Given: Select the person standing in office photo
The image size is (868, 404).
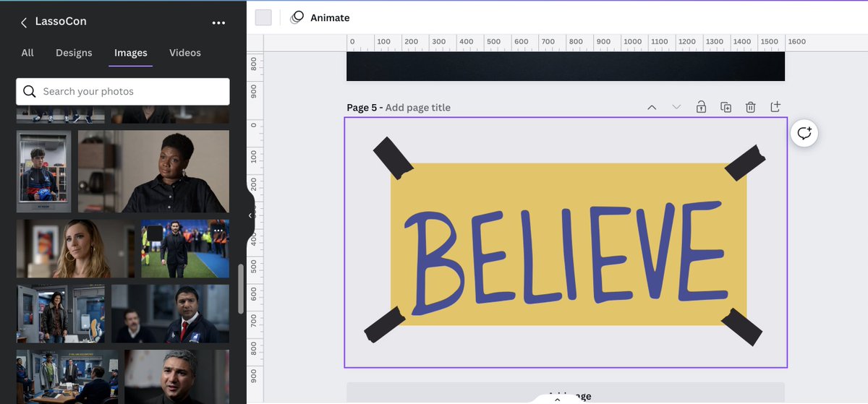Looking at the screenshot, I should (x=60, y=314).
